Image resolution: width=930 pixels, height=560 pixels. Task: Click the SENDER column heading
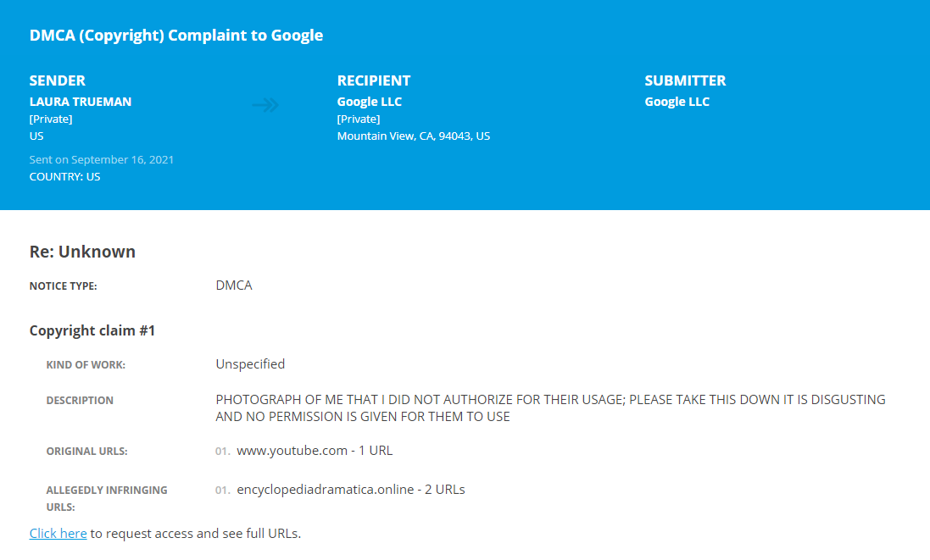[x=58, y=80]
